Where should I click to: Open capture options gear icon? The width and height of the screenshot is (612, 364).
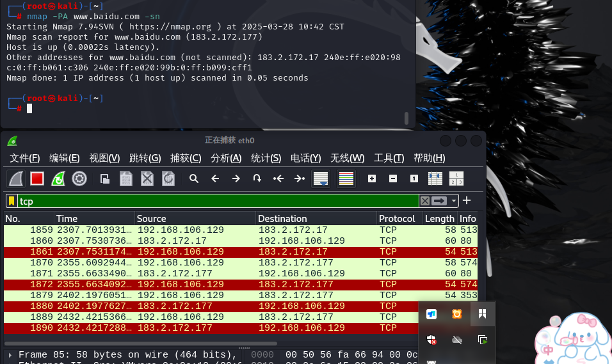pos(79,178)
